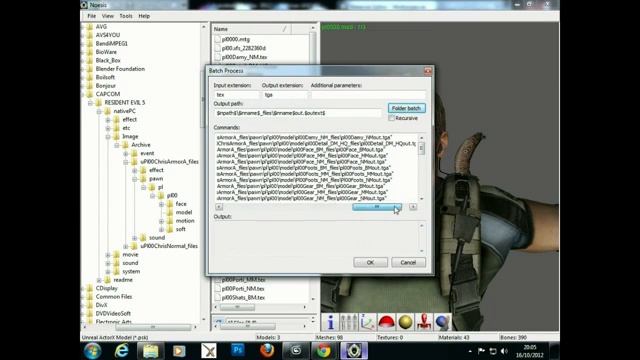Collapse the nativePC tree node
The width and height of the screenshot is (640, 360).
pyautogui.click(x=99, y=111)
